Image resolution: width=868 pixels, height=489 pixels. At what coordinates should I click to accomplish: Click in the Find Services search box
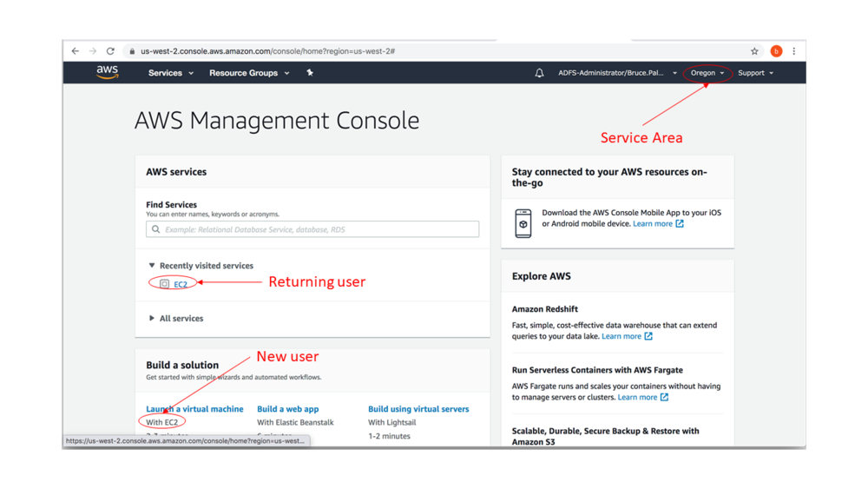click(312, 229)
